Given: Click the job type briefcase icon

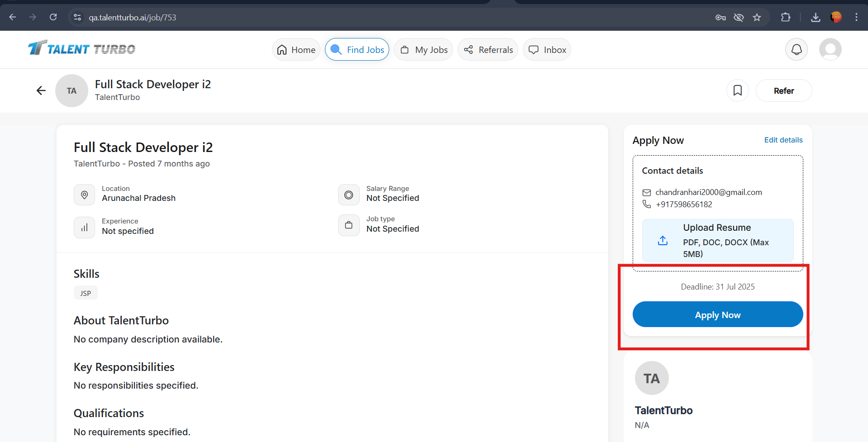Looking at the screenshot, I should (348, 225).
